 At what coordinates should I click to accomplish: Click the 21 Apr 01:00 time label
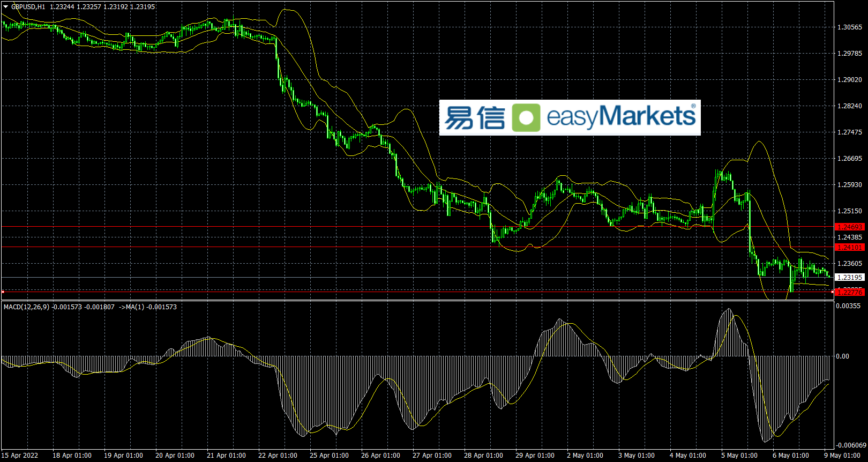(x=226, y=456)
